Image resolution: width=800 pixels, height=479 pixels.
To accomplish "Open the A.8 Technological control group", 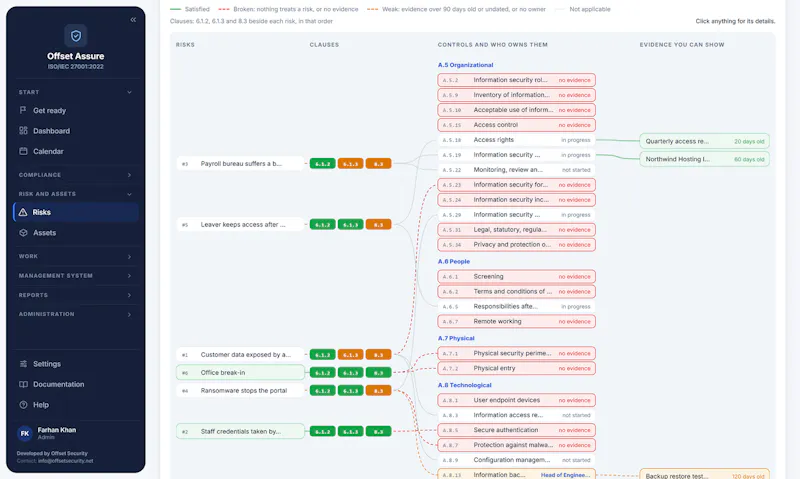I will 464,385.
